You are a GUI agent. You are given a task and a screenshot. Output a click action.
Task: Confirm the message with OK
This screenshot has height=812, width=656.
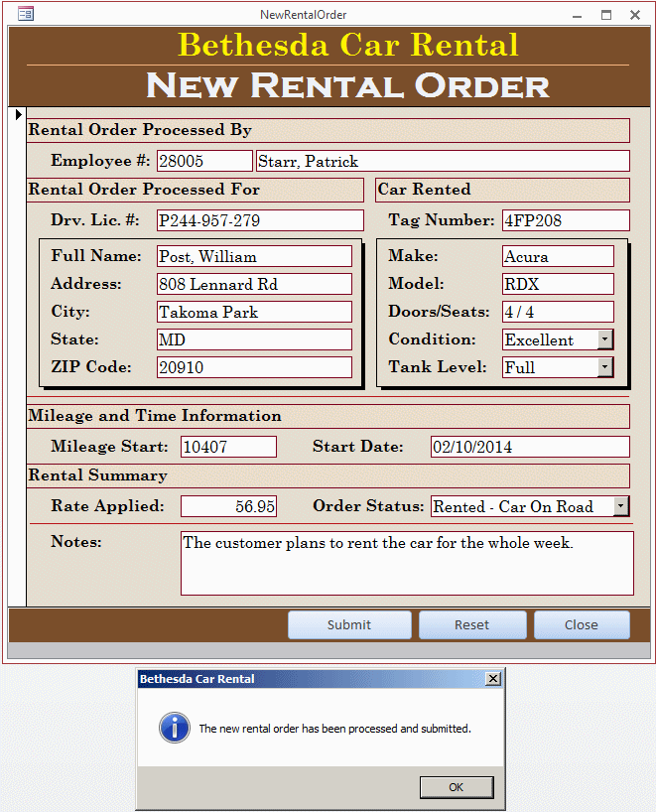click(x=457, y=787)
